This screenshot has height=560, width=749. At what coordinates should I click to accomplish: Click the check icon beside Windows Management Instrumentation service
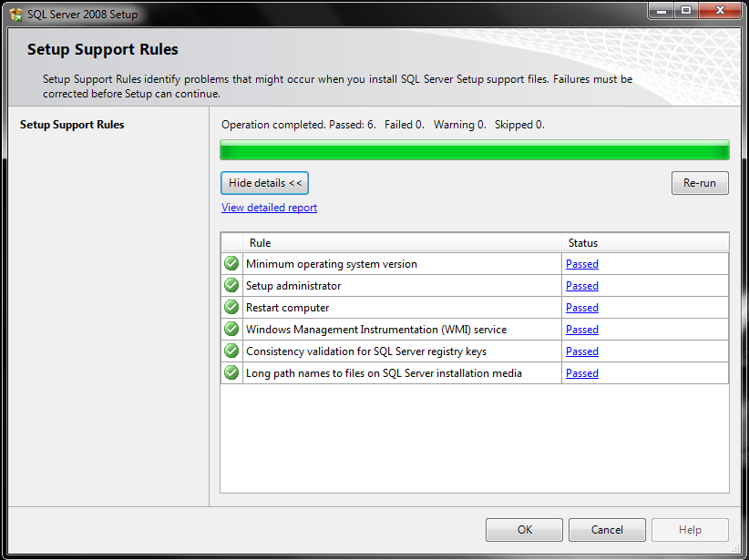point(231,329)
